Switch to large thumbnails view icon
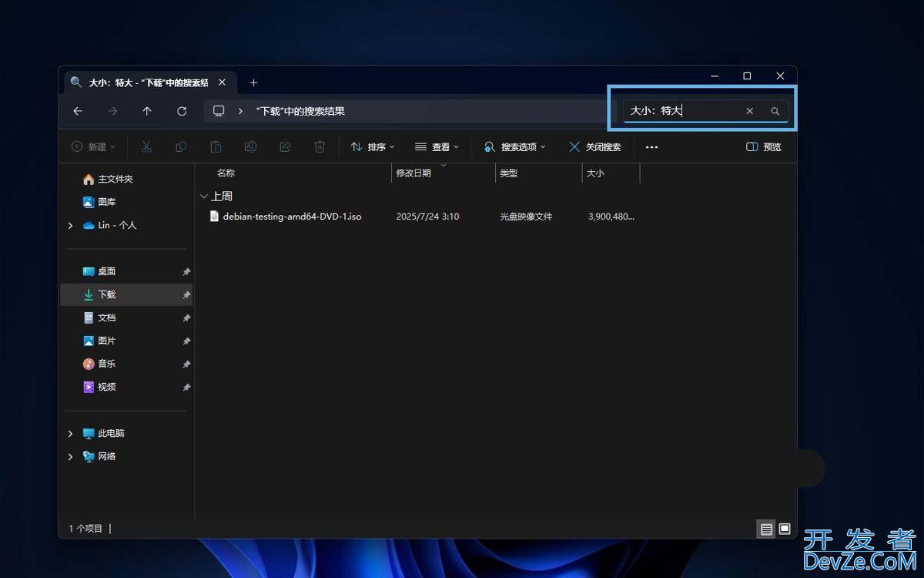 pyautogui.click(x=785, y=529)
